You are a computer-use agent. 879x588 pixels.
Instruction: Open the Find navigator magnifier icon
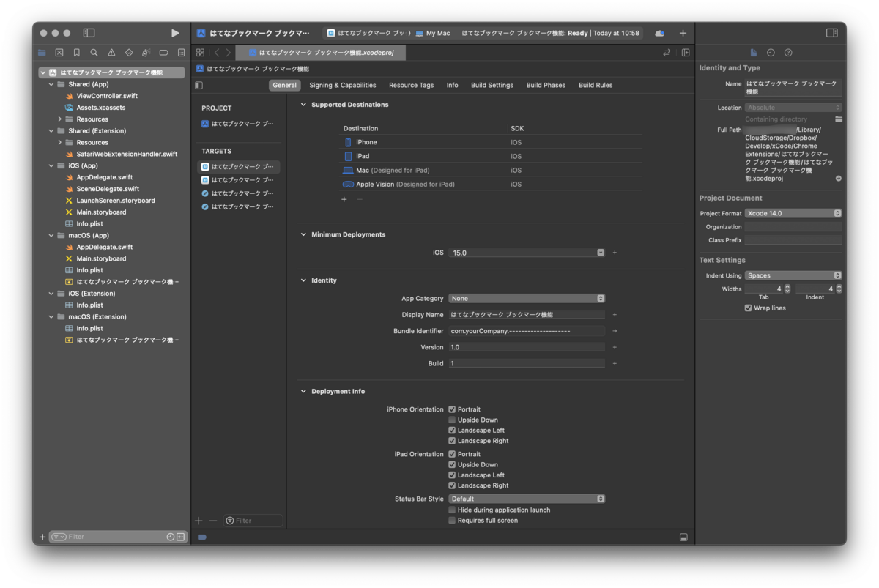94,53
